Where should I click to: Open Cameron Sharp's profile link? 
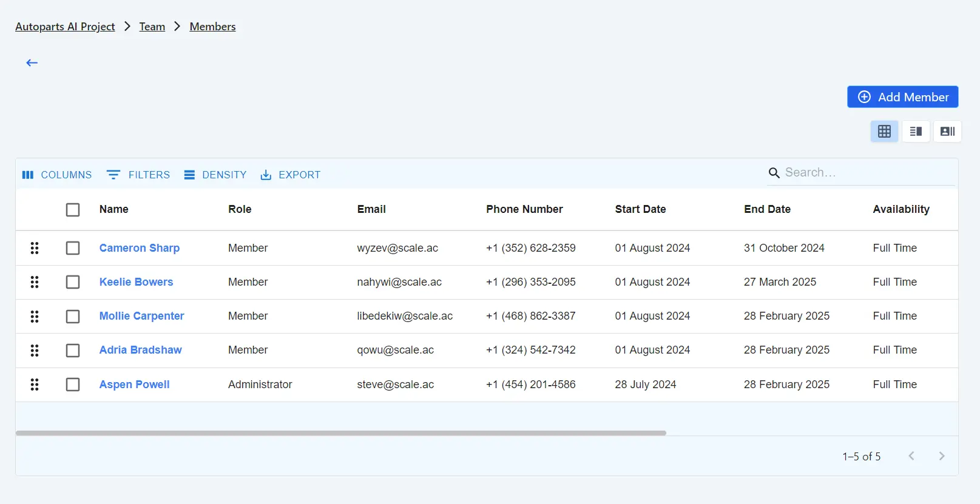140,248
